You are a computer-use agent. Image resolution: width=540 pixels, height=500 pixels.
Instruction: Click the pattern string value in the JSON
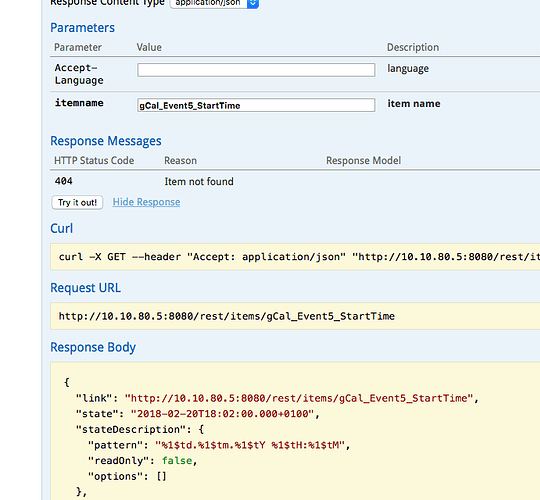tap(250, 445)
